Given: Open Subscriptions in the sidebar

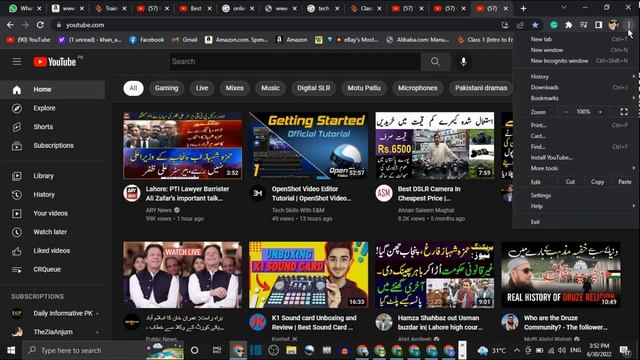Looking at the screenshot, I should (x=53, y=146).
